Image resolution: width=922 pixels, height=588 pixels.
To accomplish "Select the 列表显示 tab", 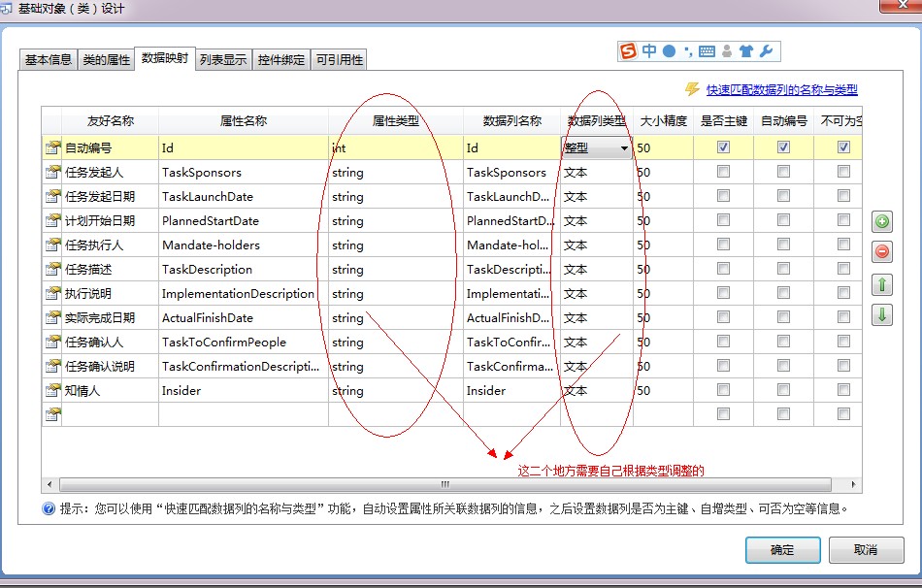I will (223, 59).
